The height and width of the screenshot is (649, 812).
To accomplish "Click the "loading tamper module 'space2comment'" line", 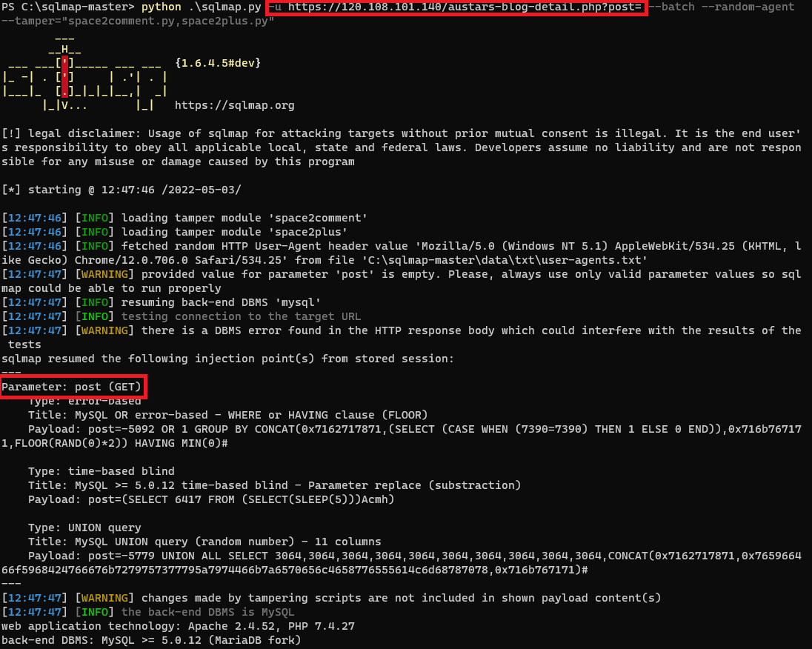I will click(x=184, y=218).
